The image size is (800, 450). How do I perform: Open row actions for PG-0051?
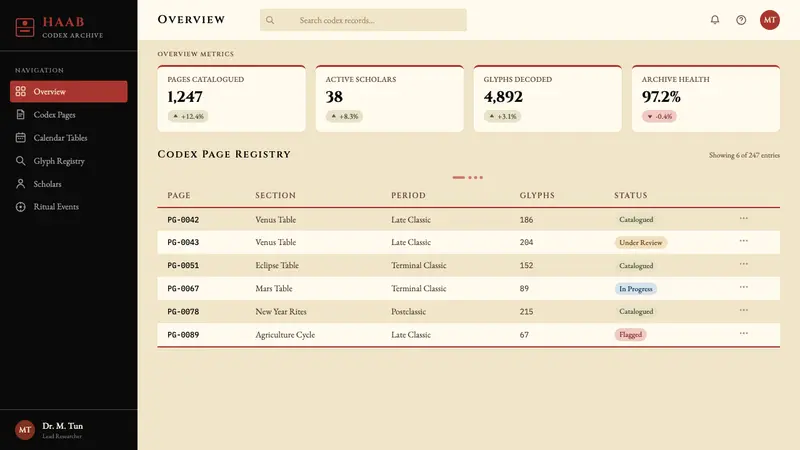(743, 264)
